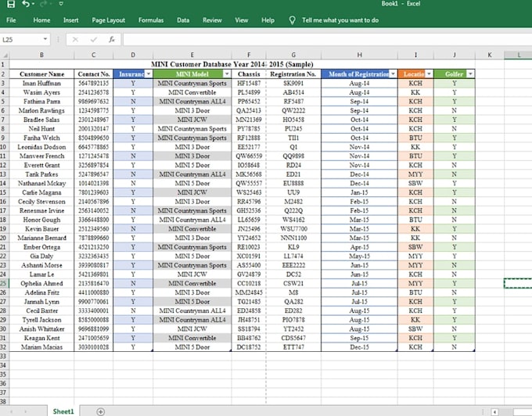Switch to the View ribbon tab
The height and width of the screenshot is (416, 532).
242,20
